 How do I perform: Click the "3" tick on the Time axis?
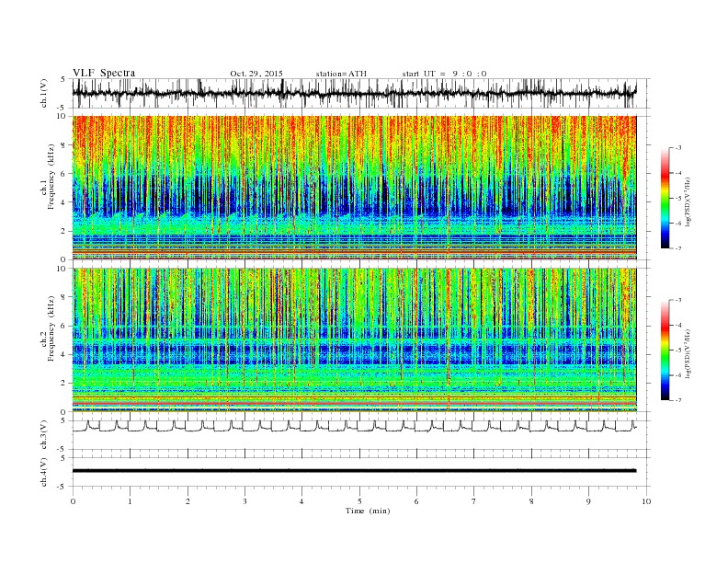[245, 501]
